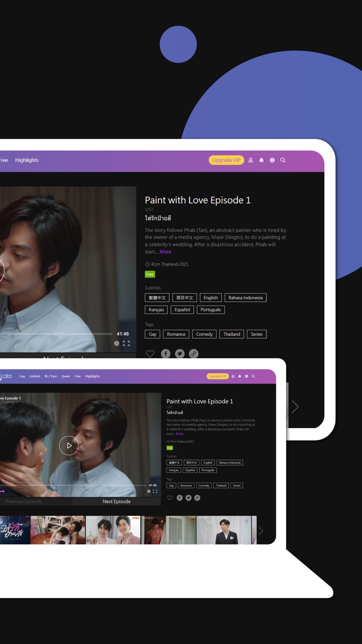Open user profile icon in laptop window
The height and width of the screenshot is (644, 362).
click(233, 376)
